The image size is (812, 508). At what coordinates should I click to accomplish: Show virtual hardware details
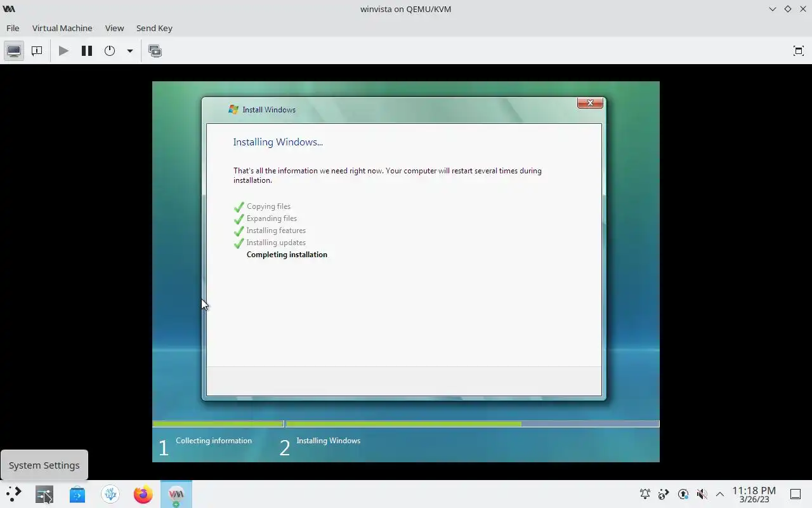(37, 51)
